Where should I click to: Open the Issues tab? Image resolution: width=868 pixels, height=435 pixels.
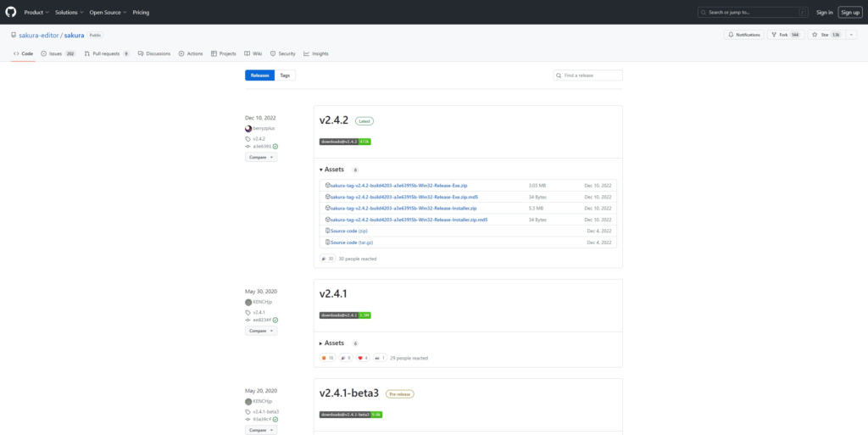click(58, 53)
